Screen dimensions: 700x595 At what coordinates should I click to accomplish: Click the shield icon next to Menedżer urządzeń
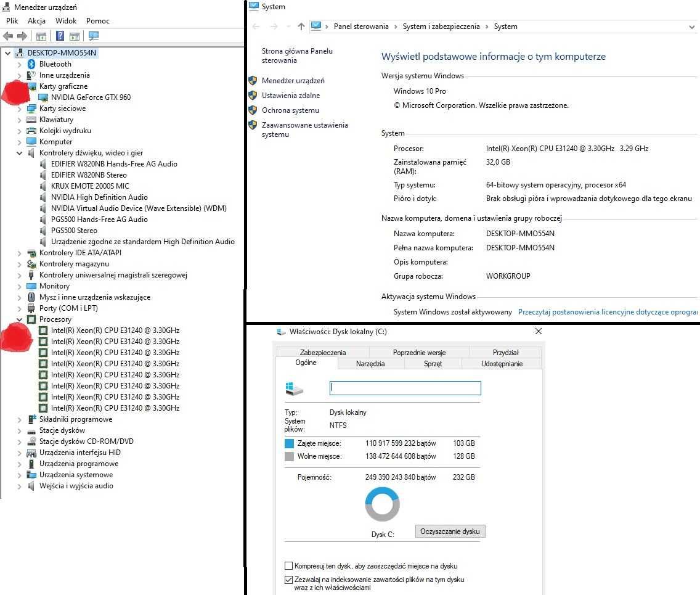click(253, 80)
